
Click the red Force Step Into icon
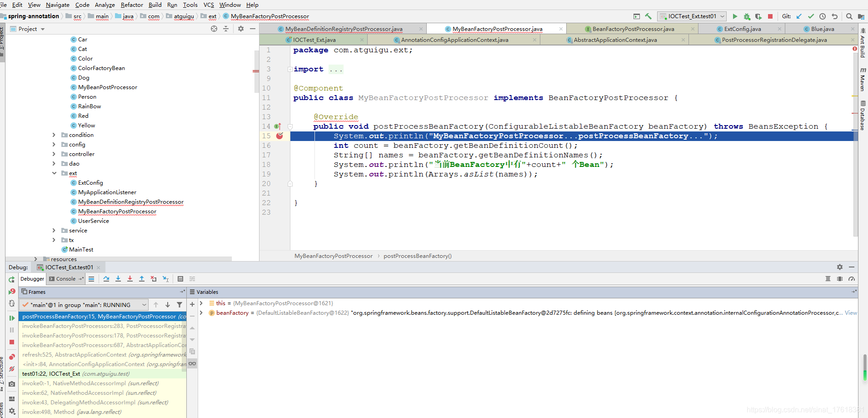130,279
